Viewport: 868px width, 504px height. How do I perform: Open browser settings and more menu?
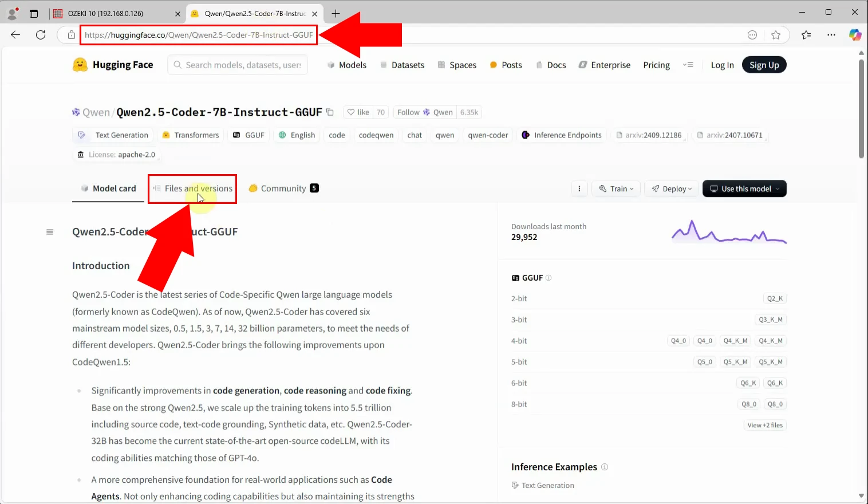831,35
